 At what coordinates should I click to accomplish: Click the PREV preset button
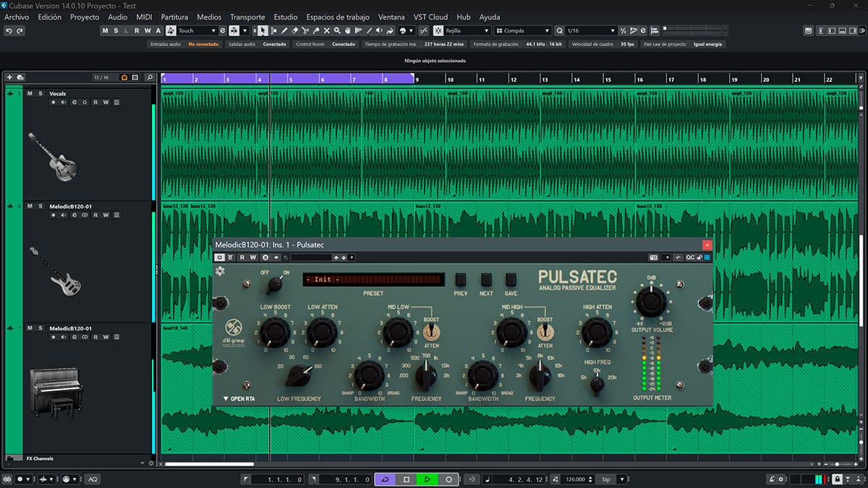pos(461,281)
